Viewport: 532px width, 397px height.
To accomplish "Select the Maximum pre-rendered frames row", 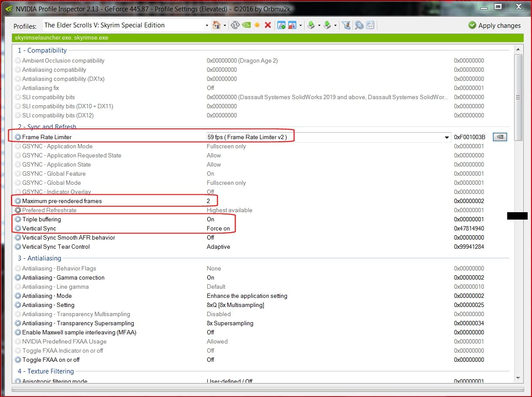I will [262, 201].
